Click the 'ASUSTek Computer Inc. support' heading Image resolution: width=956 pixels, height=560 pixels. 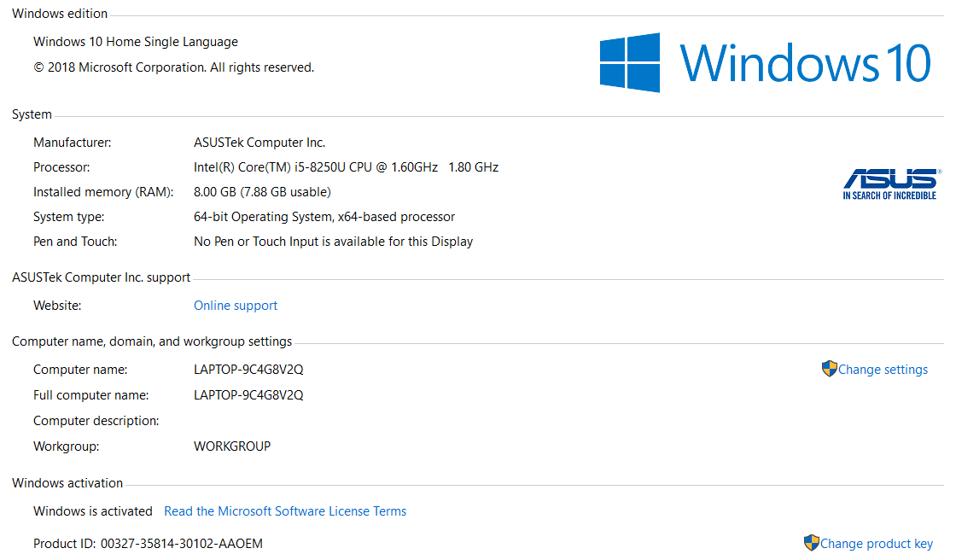(102, 277)
